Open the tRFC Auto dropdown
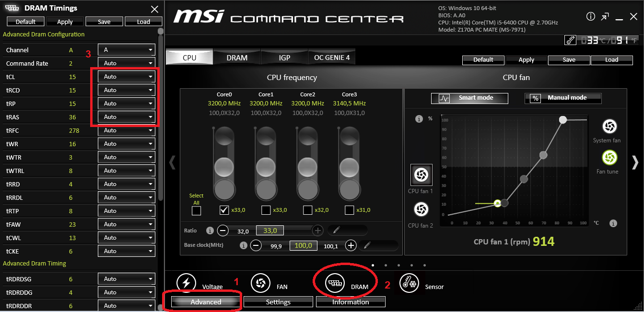 [x=127, y=130]
